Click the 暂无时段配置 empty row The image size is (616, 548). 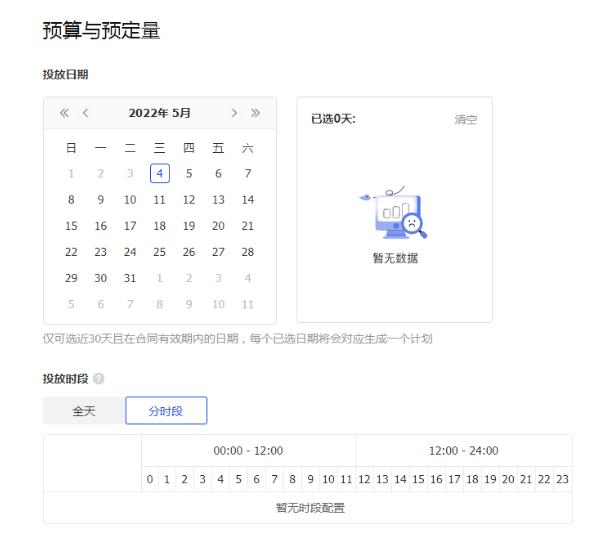tap(308, 508)
